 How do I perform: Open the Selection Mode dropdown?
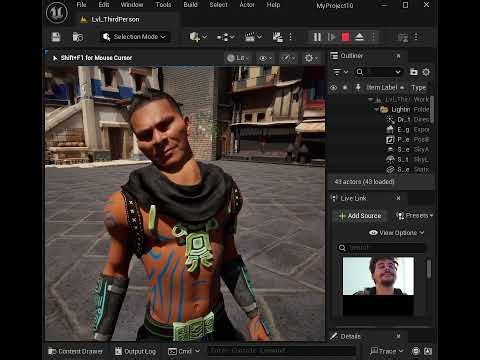(134, 37)
